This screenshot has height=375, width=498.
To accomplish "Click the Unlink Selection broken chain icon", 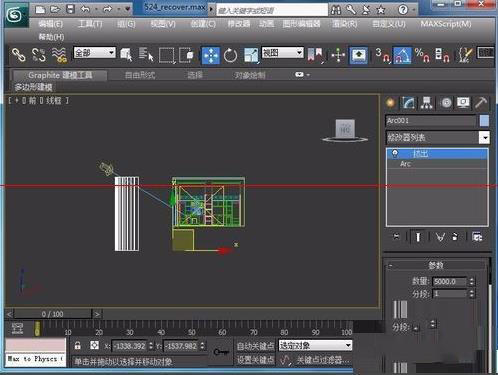I will tap(38, 55).
